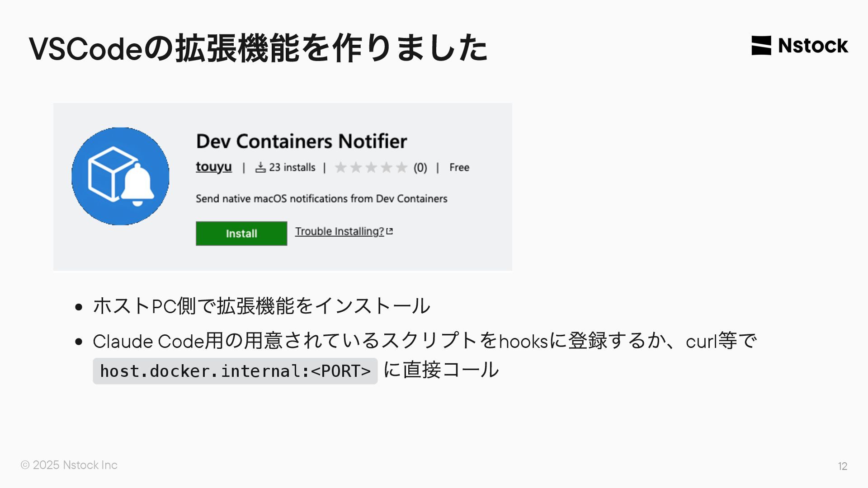The width and height of the screenshot is (868, 488).
Task: Click the (0) review count
Action: coord(420,168)
